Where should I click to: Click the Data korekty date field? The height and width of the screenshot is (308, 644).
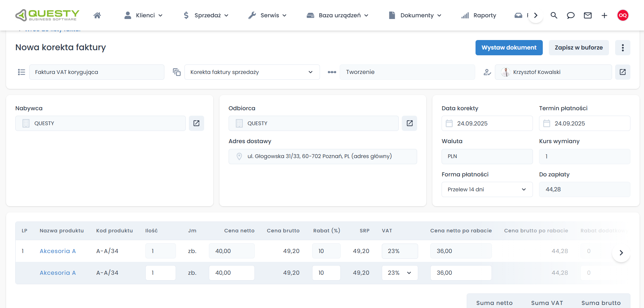coord(487,123)
